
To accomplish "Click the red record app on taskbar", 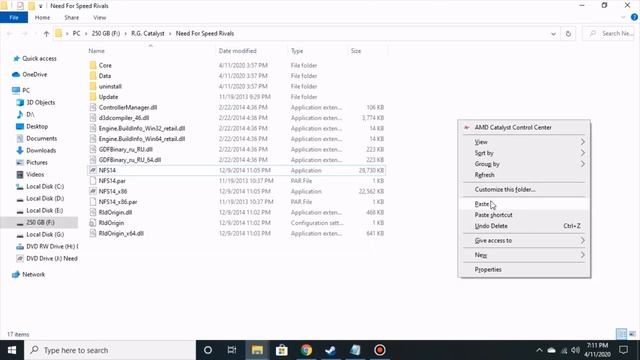I will click(x=380, y=350).
